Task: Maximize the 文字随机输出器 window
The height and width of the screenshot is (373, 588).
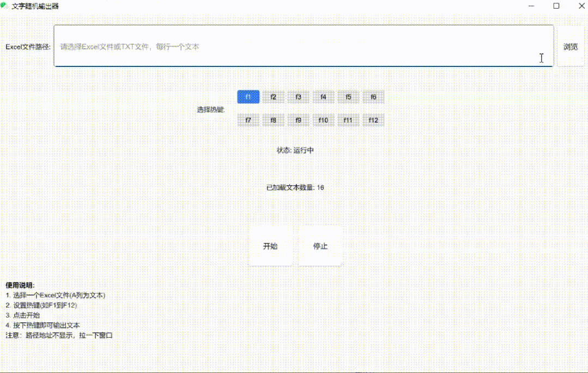Action: pyautogui.click(x=556, y=6)
